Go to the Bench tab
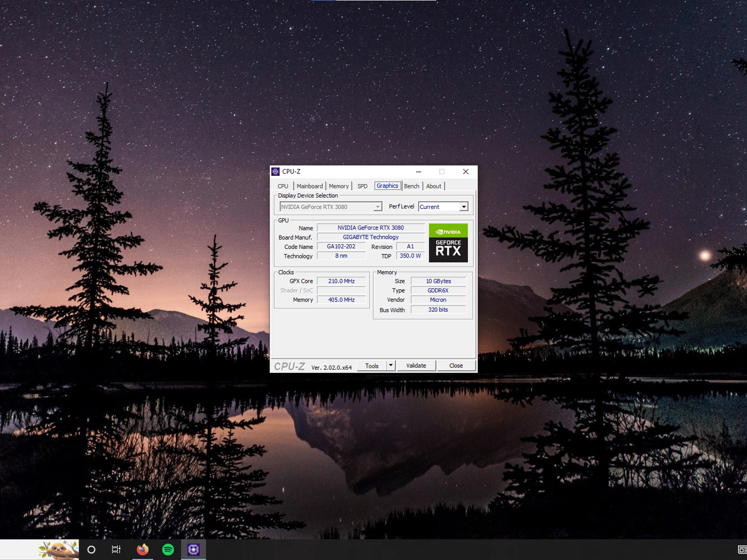The height and width of the screenshot is (560, 747). (412, 186)
